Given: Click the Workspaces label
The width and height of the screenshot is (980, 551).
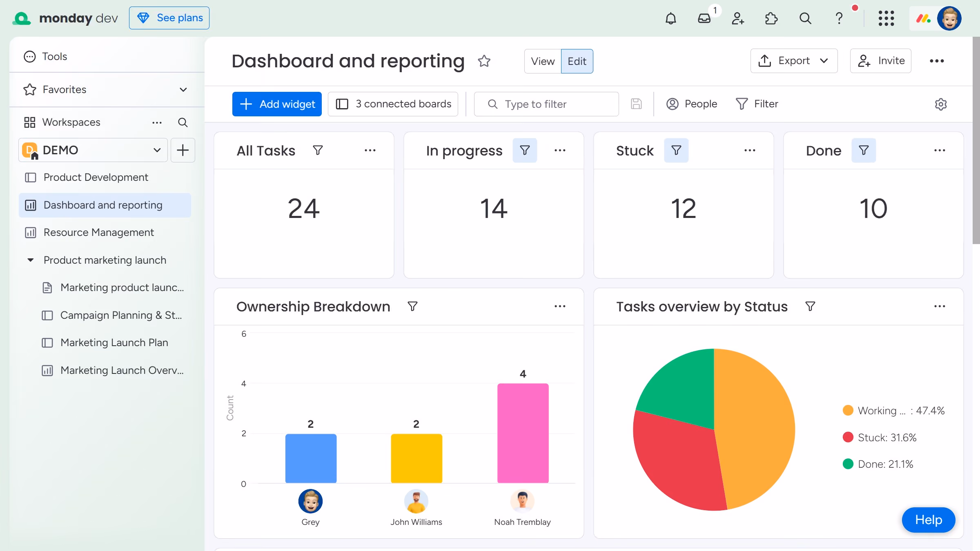Looking at the screenshot, I should (x=71, y=122).
